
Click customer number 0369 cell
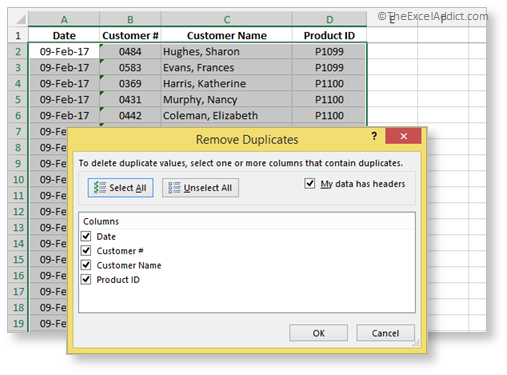point(130,83)
